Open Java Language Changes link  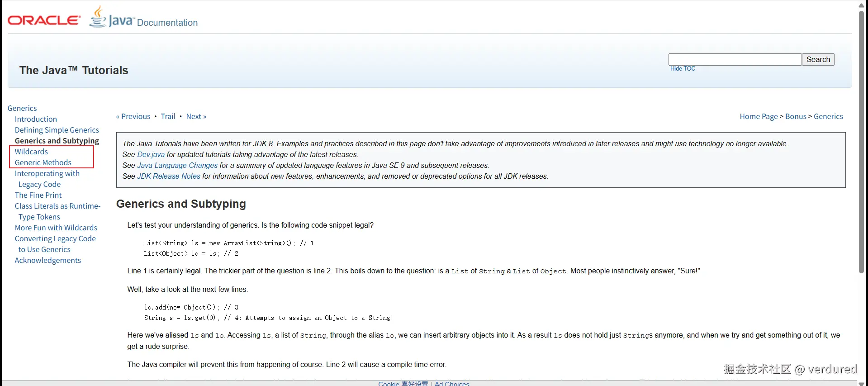[177, 165]
